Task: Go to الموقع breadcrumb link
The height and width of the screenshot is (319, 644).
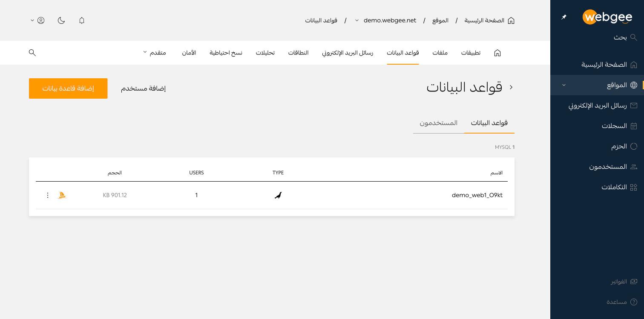Action: pos(440,20)
